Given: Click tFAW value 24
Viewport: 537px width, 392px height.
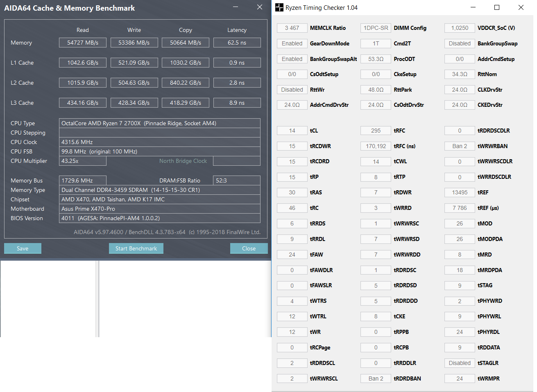Looking at the screenshot, I should [292, 255].
